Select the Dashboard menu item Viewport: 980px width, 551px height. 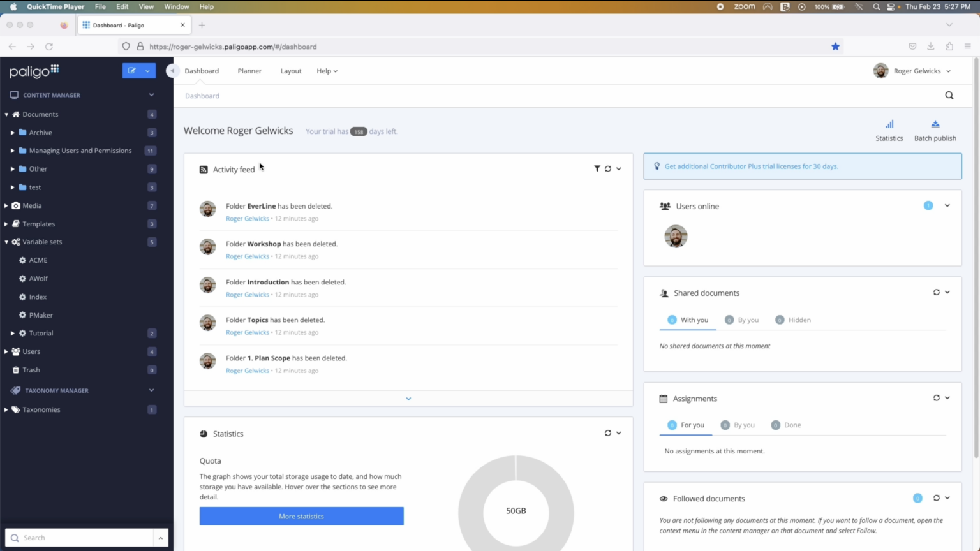(x=202, y=71)
